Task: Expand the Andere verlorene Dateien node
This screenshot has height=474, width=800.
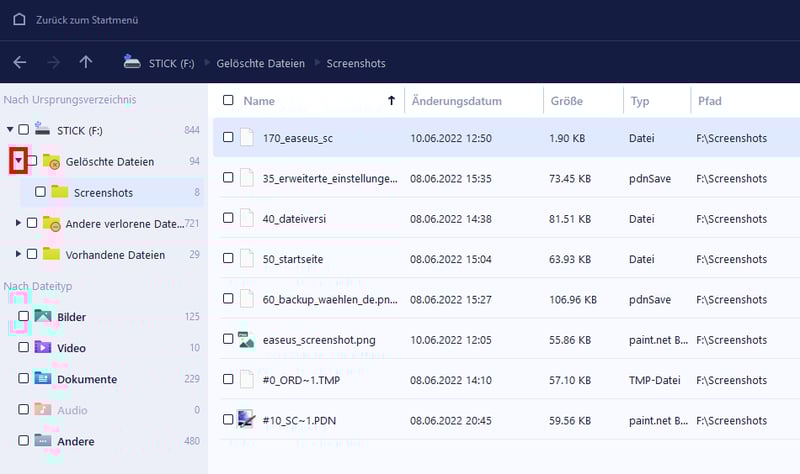Action: [x=18, y=223]
